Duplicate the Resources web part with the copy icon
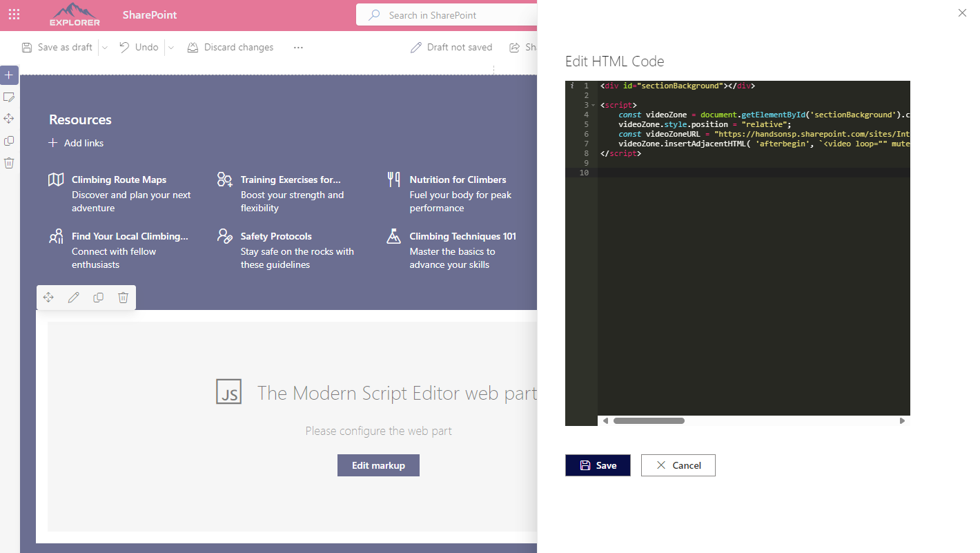This screenshot has width=980, height=553. (98, 297)
